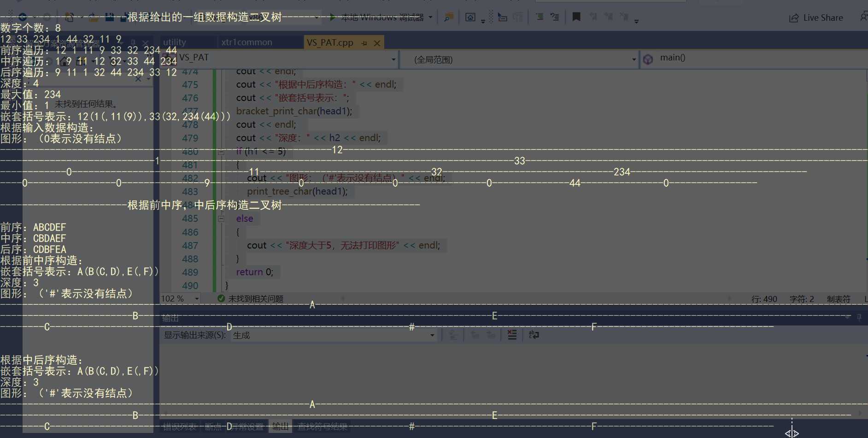This screenshot has height=438, width=868.
Task: Open the debugger target dropdown arrow
Action: 431,18
